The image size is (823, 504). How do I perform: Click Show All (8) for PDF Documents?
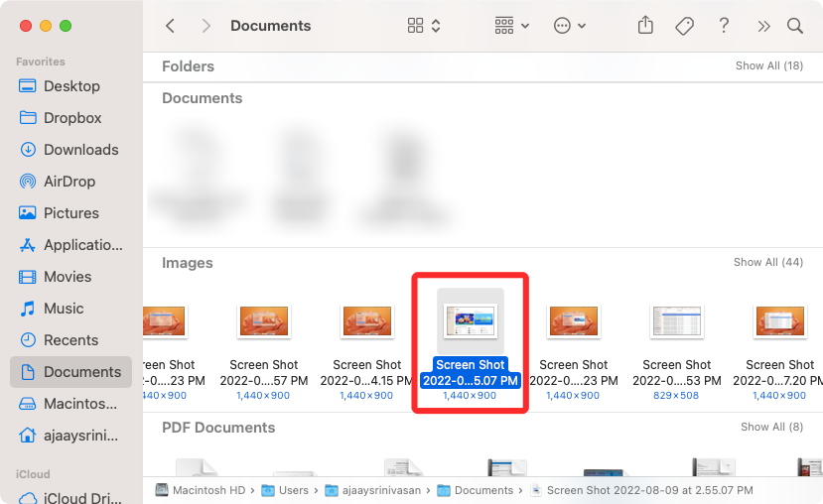tap(771, 428)
